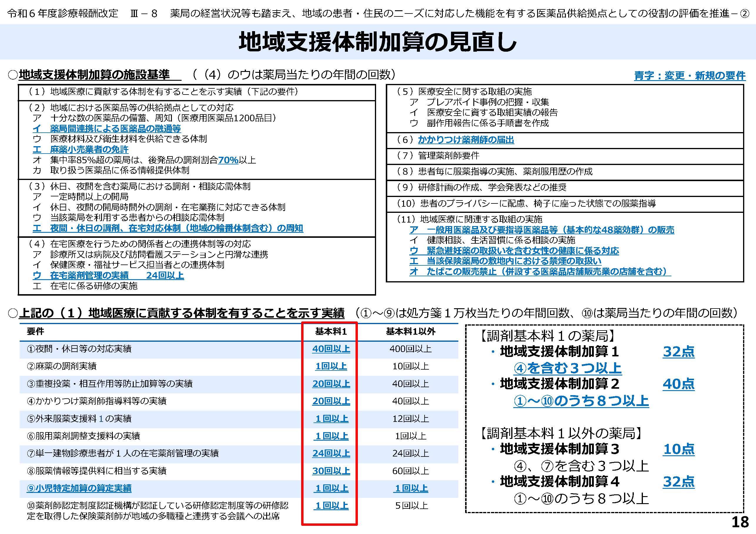Click the 基本料1 column header

tap(331, 331)
